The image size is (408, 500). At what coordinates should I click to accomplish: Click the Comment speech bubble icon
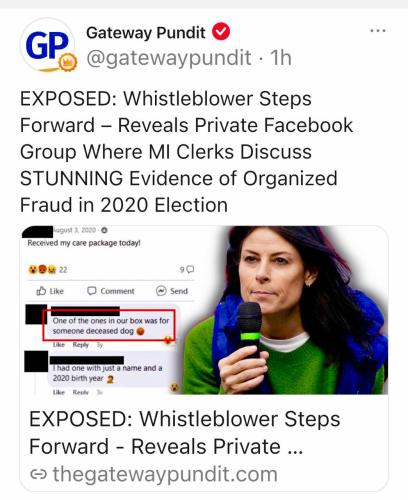92,291
